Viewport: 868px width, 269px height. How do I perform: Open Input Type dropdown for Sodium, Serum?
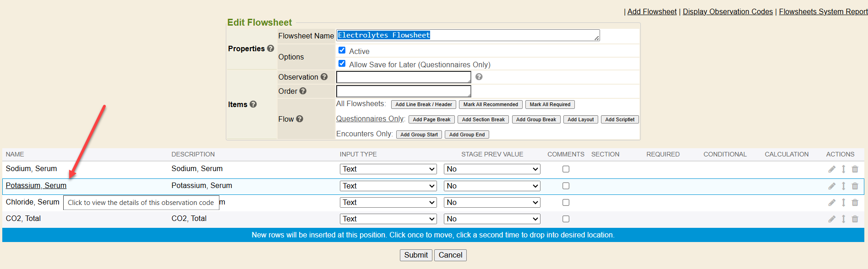coord(388,169)
